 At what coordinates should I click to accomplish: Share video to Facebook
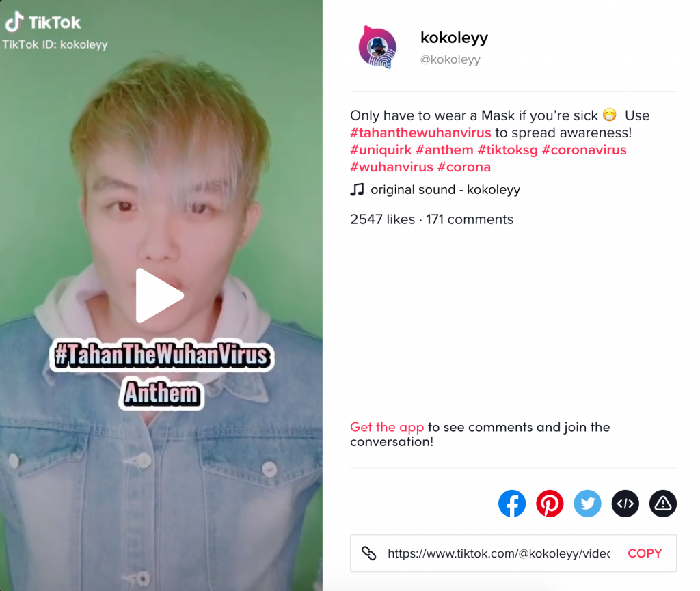pos(511,504)
